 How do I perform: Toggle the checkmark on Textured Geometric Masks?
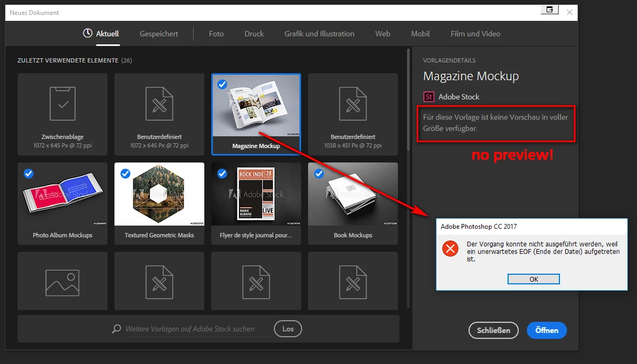point(126,174)
